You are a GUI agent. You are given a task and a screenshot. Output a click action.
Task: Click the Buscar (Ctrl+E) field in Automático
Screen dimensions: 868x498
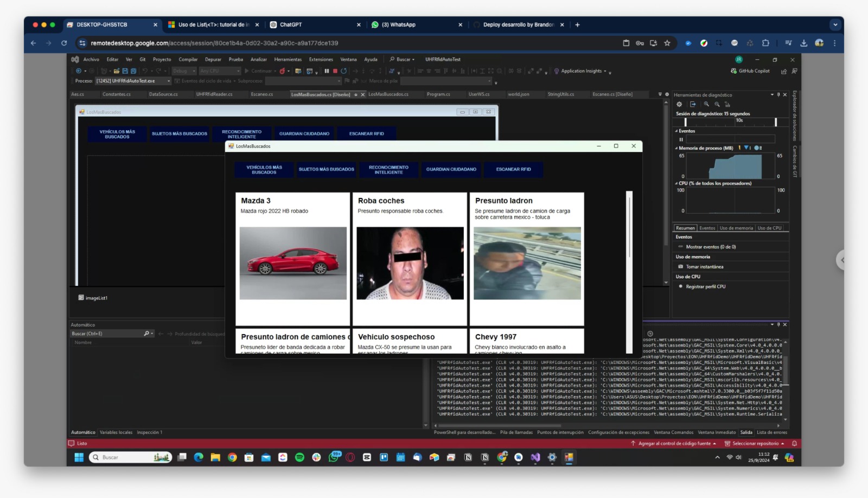(x=112, y=334)
